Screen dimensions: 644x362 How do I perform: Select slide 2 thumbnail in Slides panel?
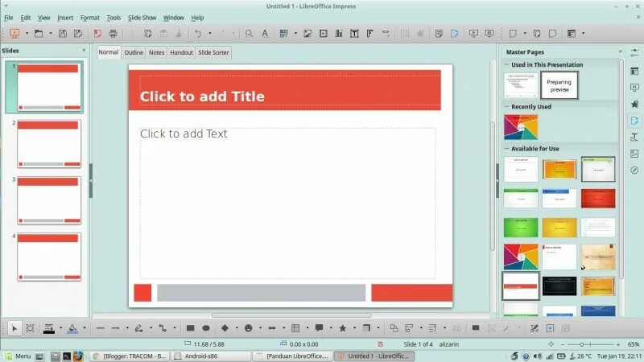click(x=49, y=144)
